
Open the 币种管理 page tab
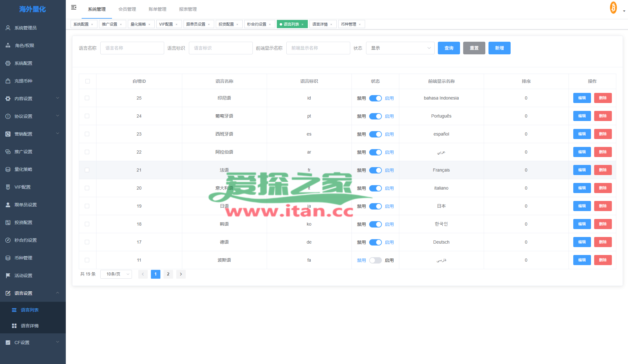[x=349, y=24]
